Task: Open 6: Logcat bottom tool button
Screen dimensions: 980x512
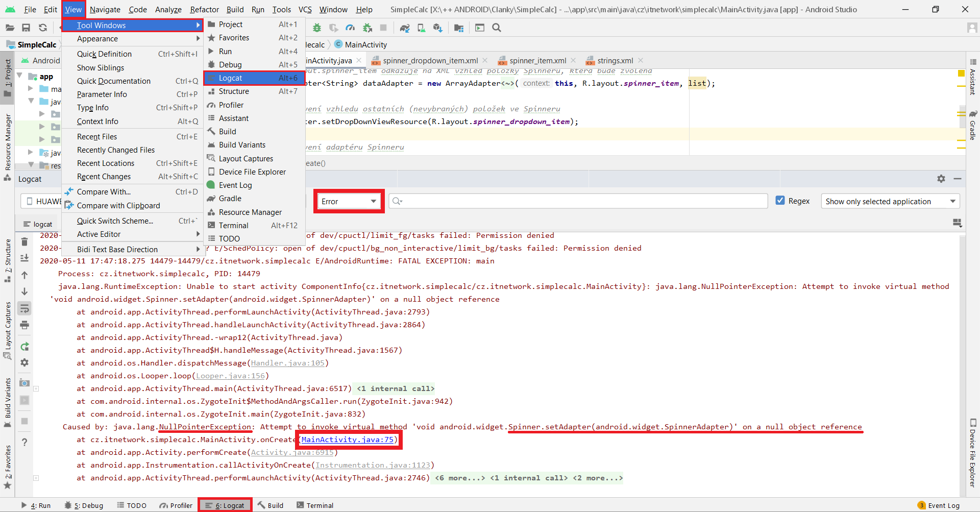Action: tap(225, 505)
